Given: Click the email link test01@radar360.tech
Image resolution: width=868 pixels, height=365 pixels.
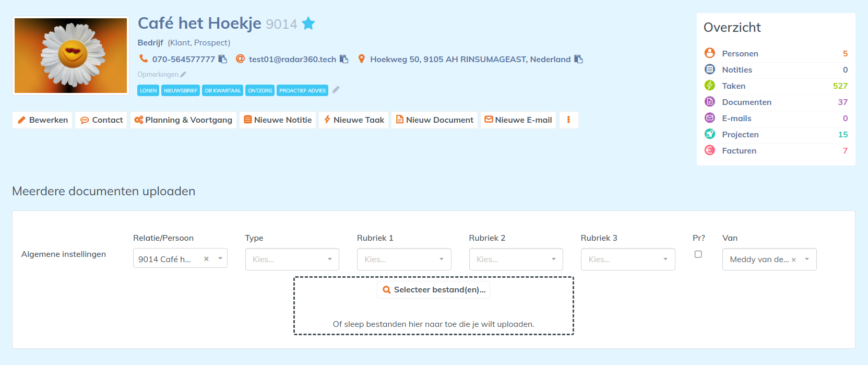Looking at the screenshot, I should pyautogui.click(x=292, y=59).
